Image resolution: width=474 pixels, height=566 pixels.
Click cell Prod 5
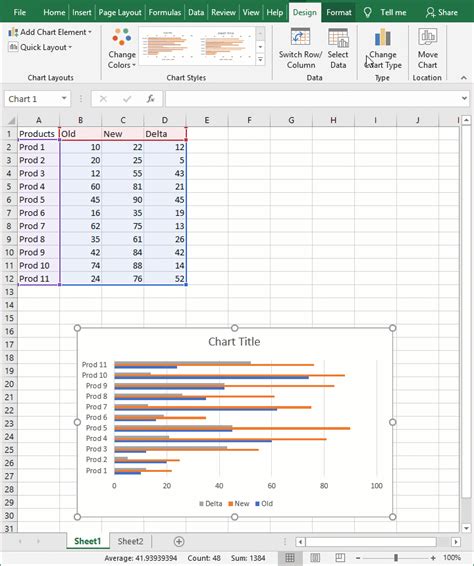pos(38,200)
